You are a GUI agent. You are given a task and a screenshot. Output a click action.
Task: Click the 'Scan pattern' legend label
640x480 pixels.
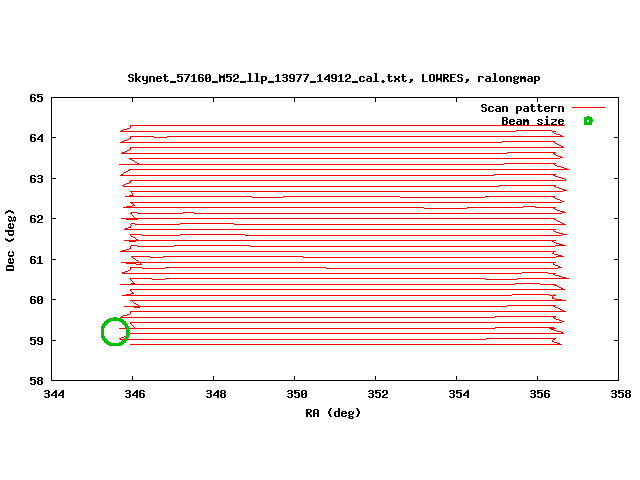pos(522,108)
